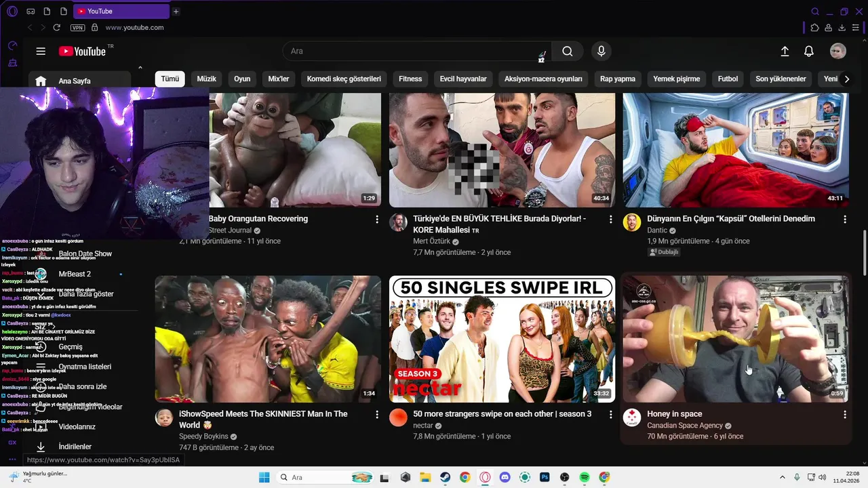
Task: Show hidden system tray icons
Action: pyautogui.click(x=782, y=478)
